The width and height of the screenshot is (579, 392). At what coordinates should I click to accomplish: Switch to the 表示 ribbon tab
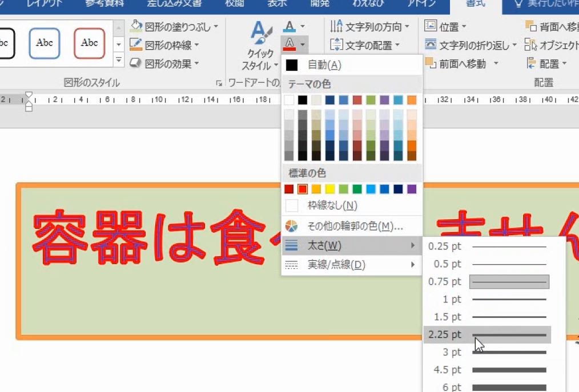(x=277, y=3)
